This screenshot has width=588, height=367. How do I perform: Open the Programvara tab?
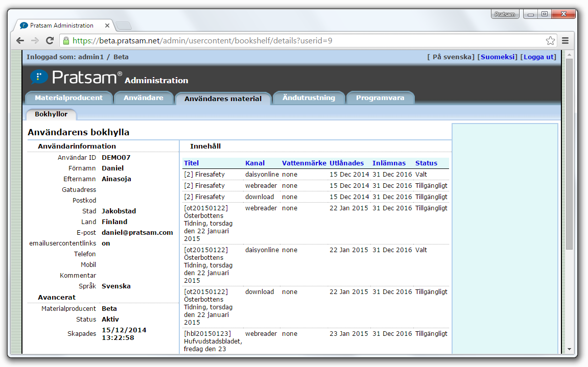tap(381, 97)
